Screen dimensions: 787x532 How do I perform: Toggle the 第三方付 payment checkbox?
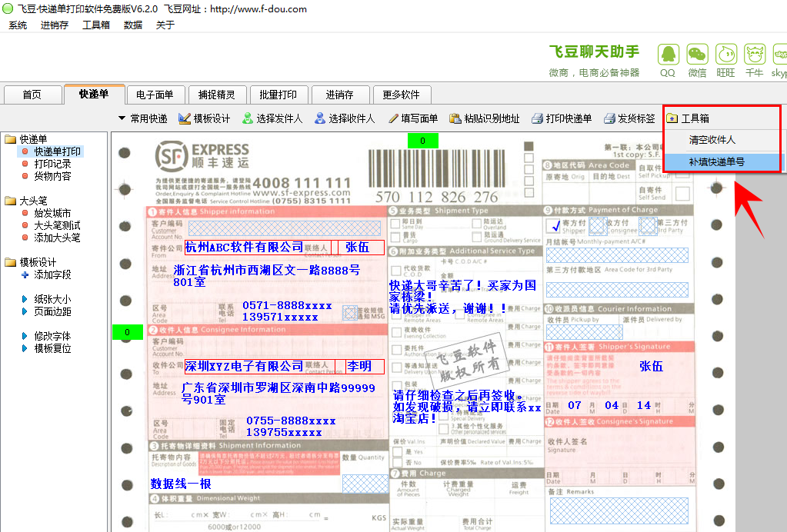pos(648,226)
